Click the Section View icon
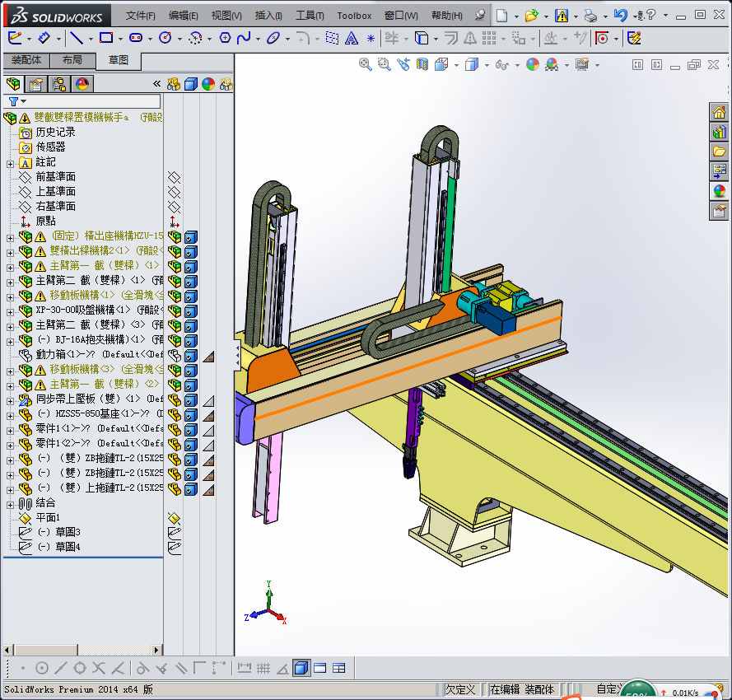Screen dimensions: 732x700 coord(422,64)
